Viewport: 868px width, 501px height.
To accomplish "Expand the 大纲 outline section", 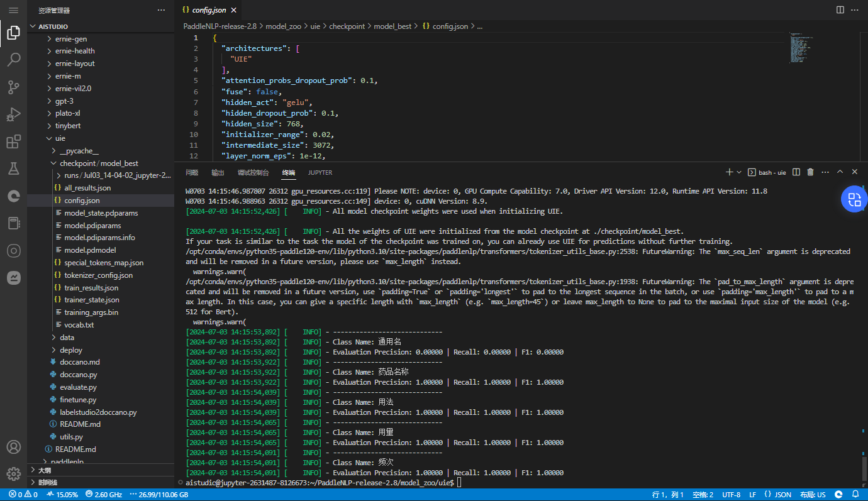I will [x=101, y=470].
